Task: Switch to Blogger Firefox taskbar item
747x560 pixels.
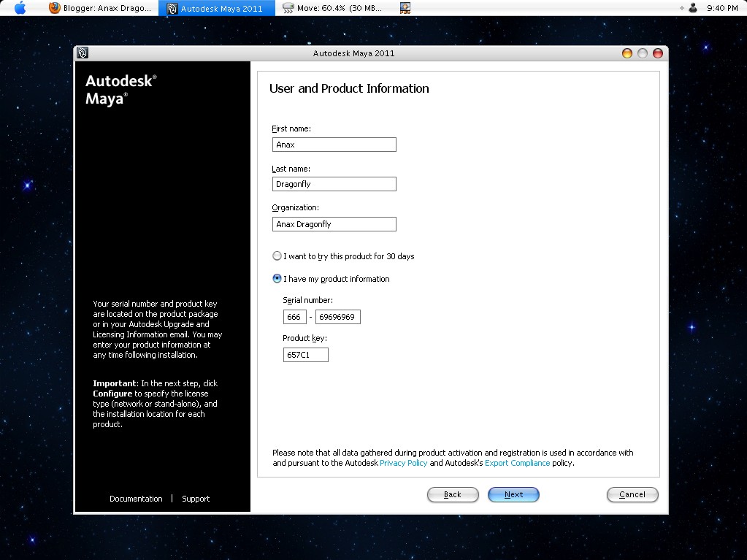Action: (x=100, y=7)
